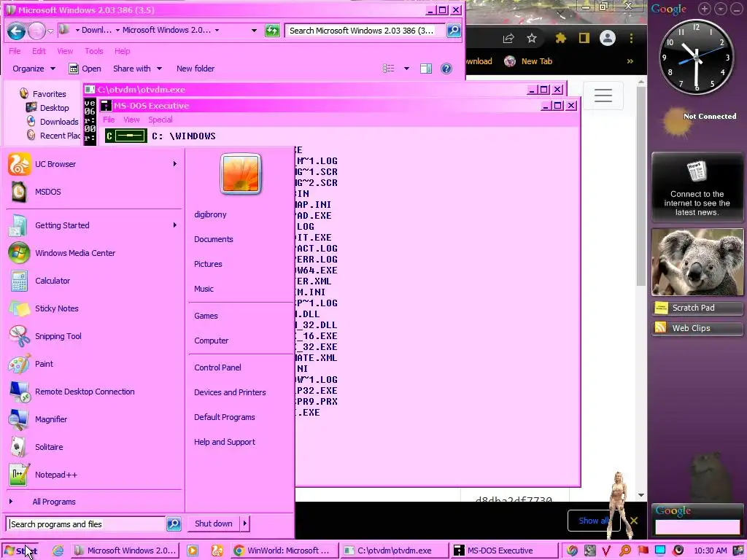
Task: Open Special menu in MS-DOS Executive
Action: tap(160, 120)
